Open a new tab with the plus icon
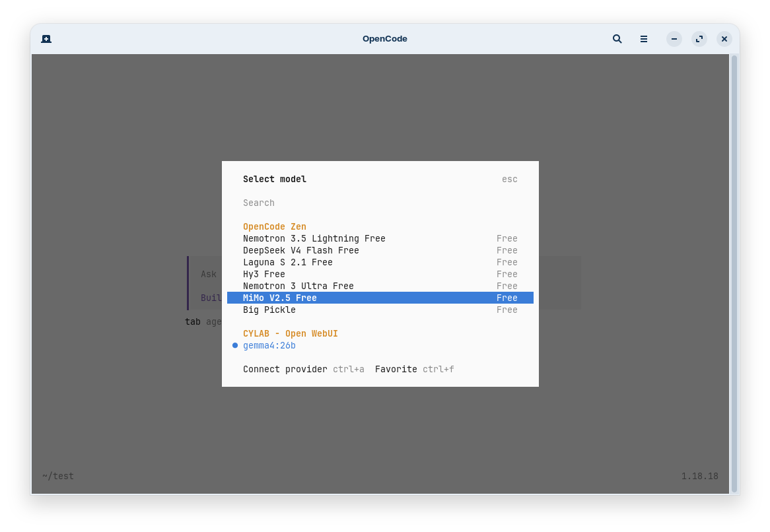 [46, 39]
